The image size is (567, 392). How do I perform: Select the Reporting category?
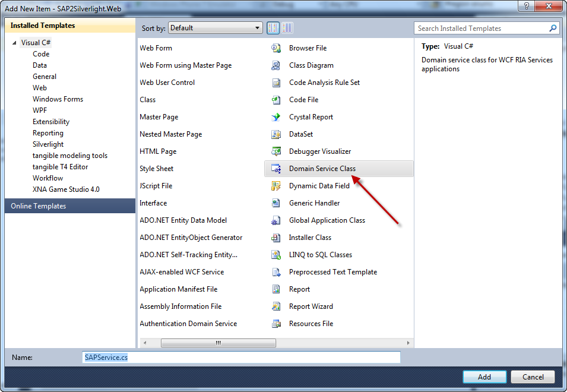tap(48, 132)
